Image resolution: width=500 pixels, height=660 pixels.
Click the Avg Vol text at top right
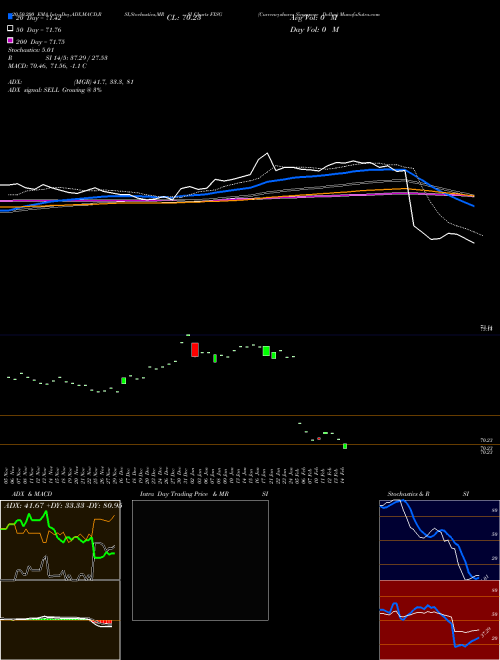[x=314, y=18]
